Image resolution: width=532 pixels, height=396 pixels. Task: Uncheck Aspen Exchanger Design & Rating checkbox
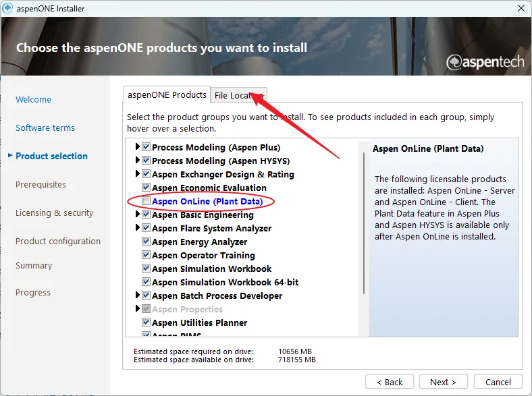(x=147, y=174)
